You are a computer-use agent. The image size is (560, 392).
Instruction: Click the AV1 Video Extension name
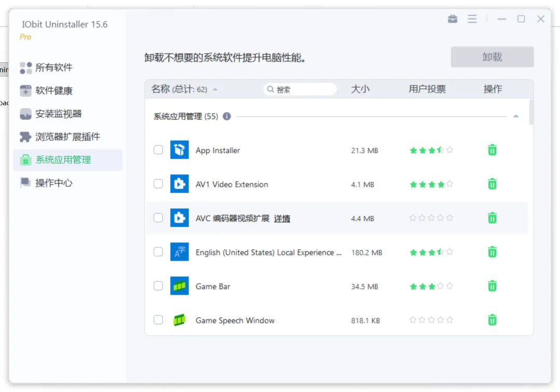(232, 185)
